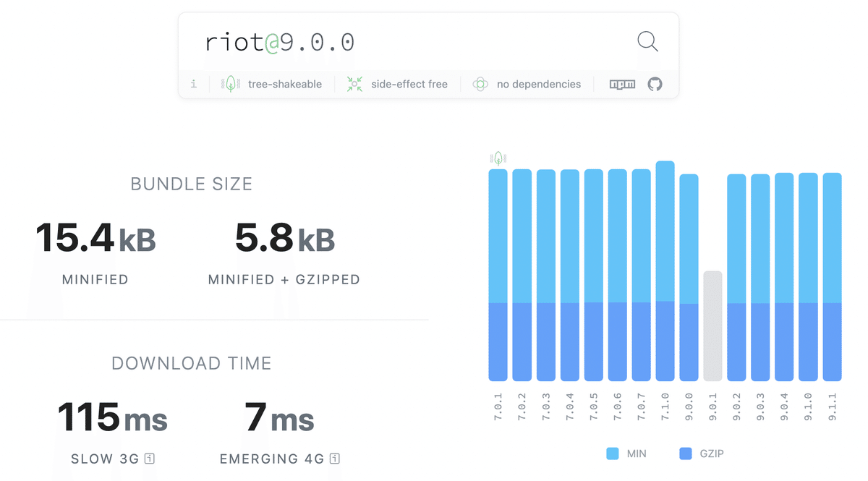Select the 9.1.0 version bar
Screen dimensions: 868x481
pyautogui.click(x=809, y=277)
